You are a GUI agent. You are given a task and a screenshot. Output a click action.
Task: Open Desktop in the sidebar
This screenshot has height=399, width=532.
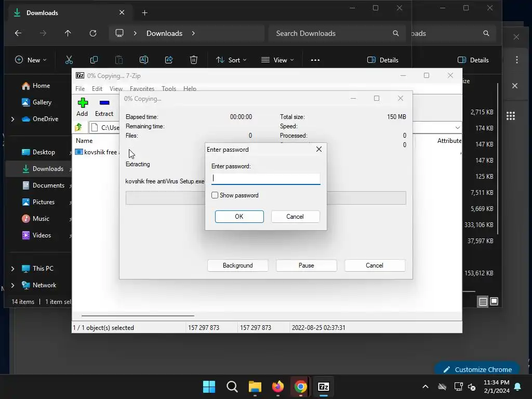click(38, 152)
